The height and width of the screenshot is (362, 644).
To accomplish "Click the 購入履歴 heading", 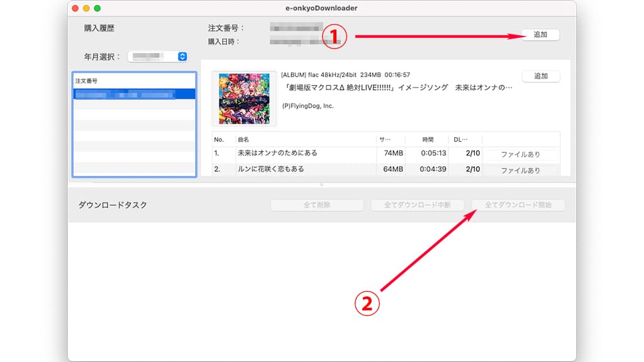I will (99, 28).
